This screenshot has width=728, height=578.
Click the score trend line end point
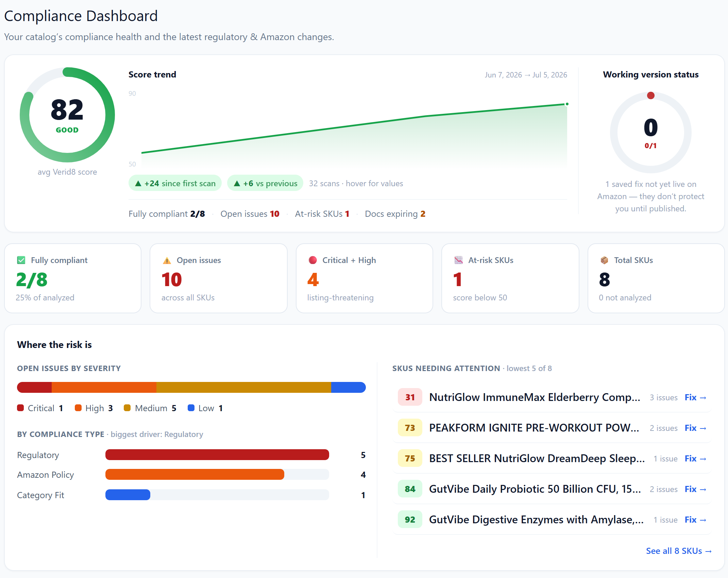click(567, 104)
